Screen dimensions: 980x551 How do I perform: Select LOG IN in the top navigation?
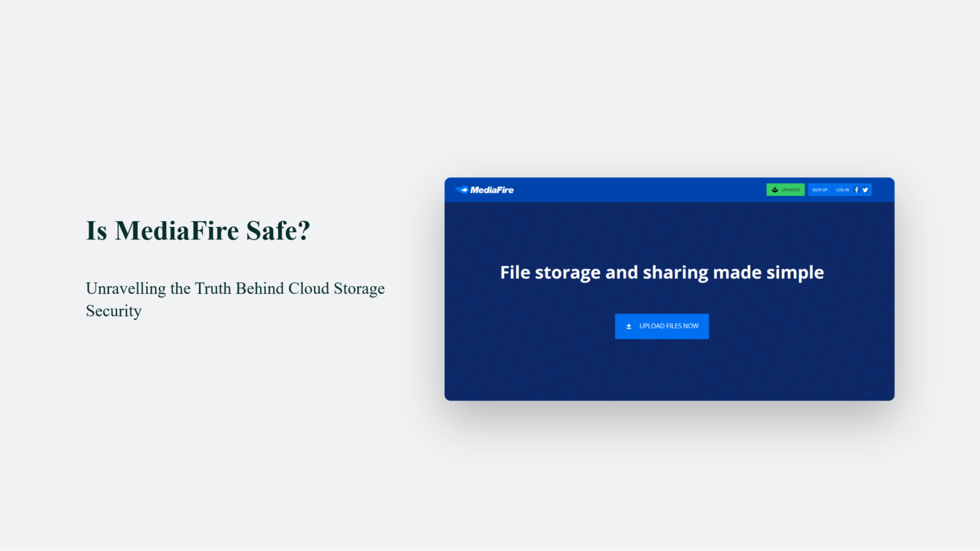842,189
